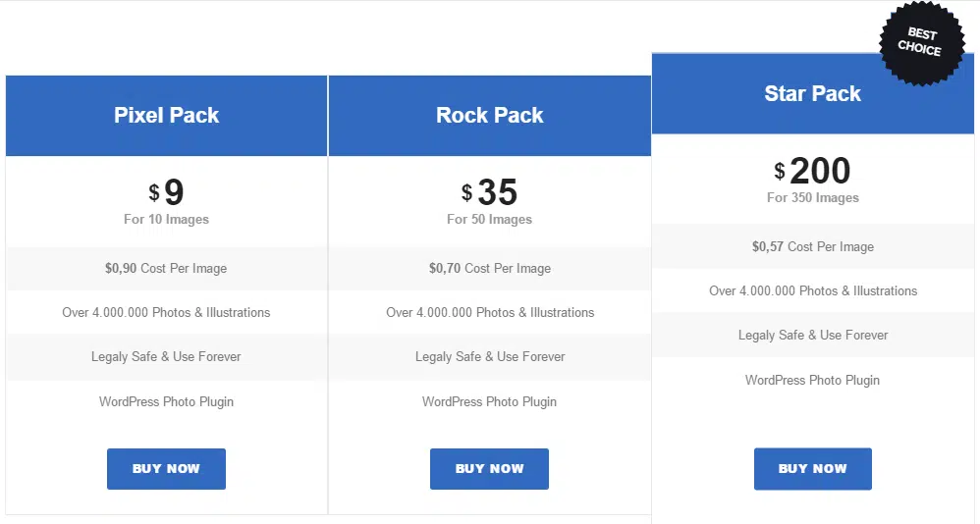Image resolution: width=980 pixels, height=524 pixels.
Task: Select the Star Pack header
Action: click(812, 93)
